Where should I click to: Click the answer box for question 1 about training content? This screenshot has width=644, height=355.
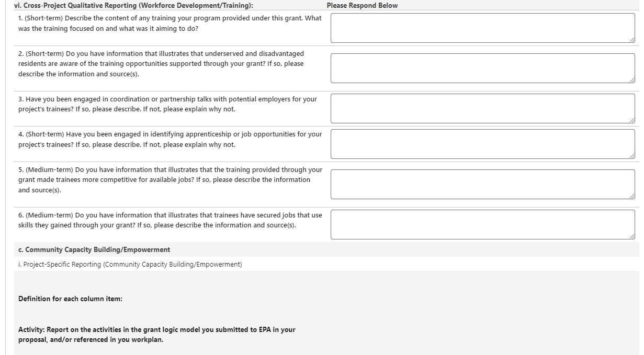tap(482, 28)
